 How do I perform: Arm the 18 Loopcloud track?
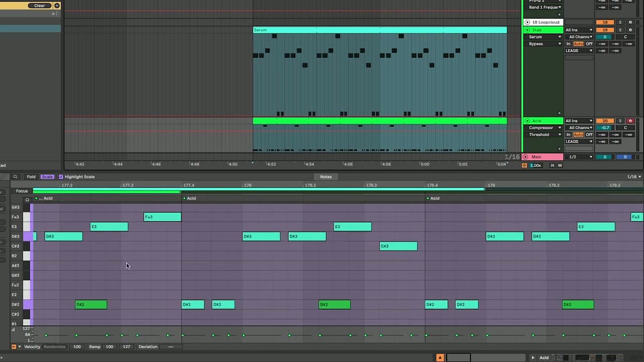click(x=630, y=22)
